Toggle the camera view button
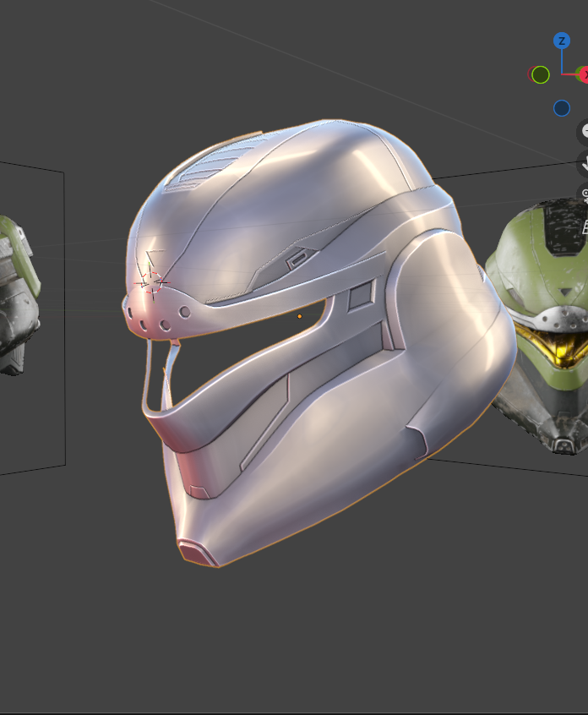Image resolution: width=588 pixels, height=715 pixels. [x=584, y=194]
